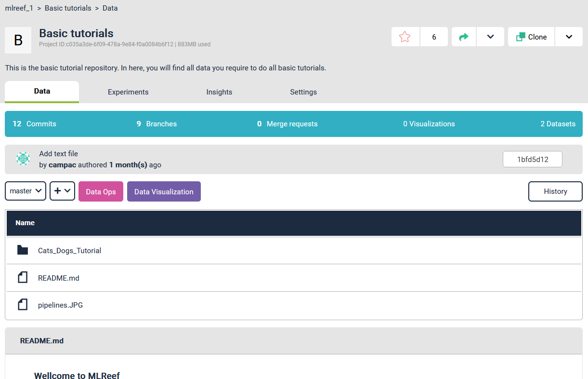588x379 pixels.
Task: Click the Data Ops button
Action: click(x=101, y=191)
